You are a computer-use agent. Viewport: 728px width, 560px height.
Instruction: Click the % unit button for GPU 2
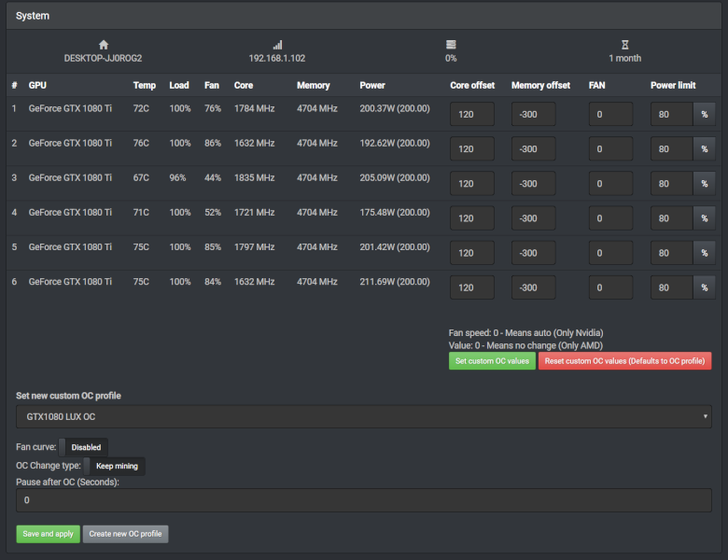[705, 149]
